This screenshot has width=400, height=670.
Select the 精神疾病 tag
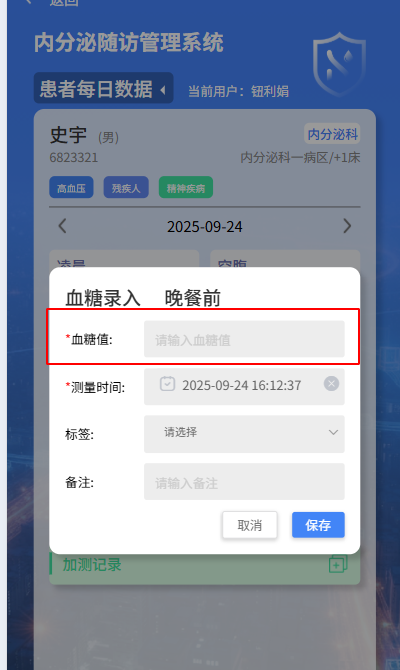[x=186, y=188]
